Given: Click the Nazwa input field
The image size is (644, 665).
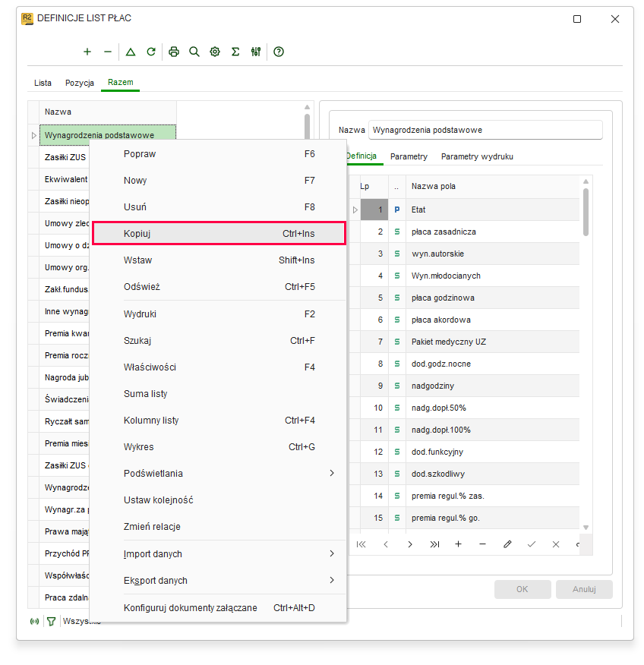Looking at the screenshot, I should 485,131.
